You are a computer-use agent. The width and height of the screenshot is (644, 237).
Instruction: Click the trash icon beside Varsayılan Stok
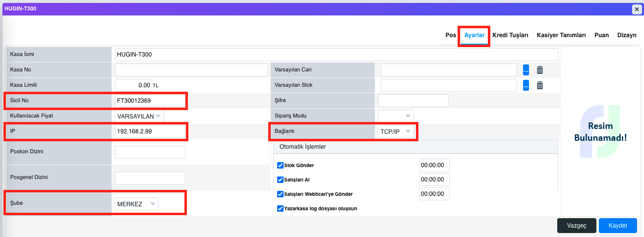point(540,85)
